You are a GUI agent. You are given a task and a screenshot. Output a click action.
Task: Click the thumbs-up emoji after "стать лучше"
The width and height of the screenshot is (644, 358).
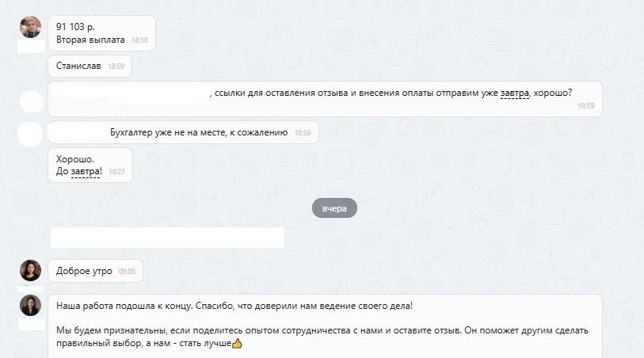point(238,343)
